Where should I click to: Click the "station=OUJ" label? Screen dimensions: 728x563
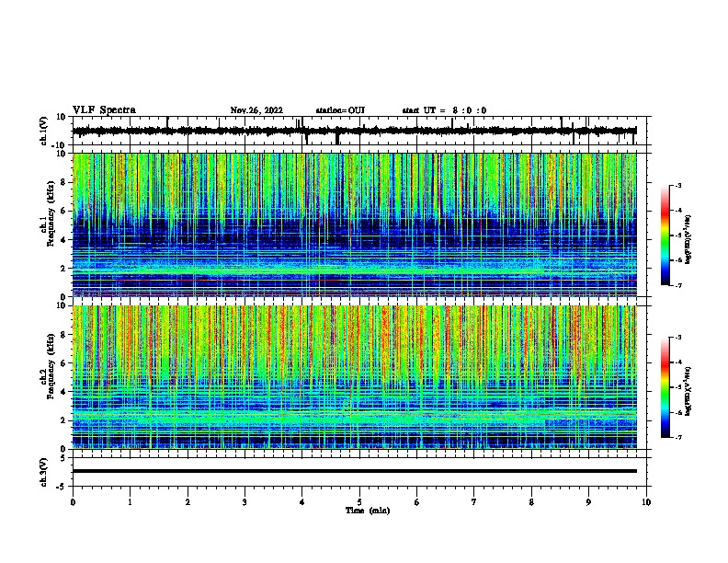coord(340,110)
